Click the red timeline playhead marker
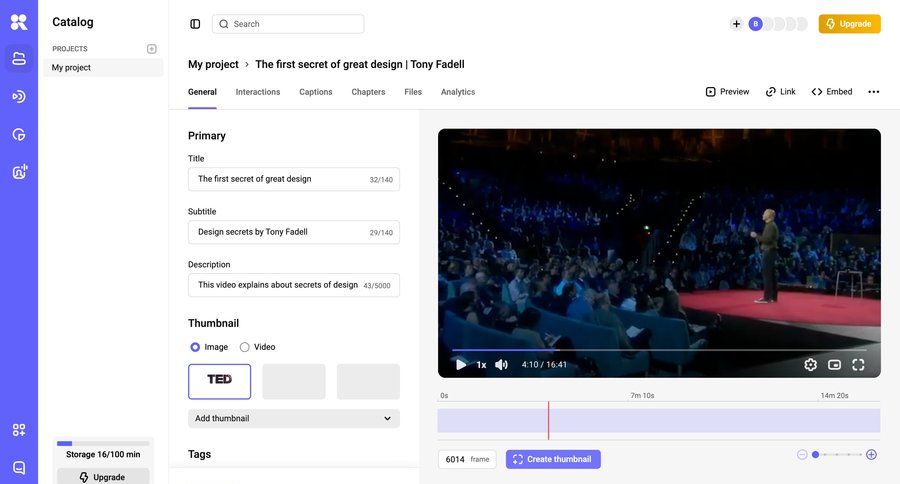This screenshot has width=900, height=484. click(548, 420)
